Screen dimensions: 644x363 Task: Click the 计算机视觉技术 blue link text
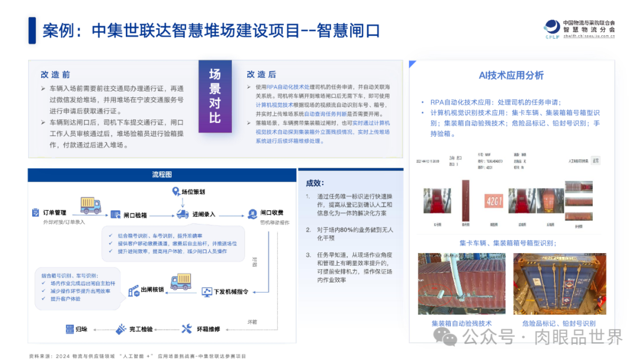pyautogui.click(x=274, y=105)
